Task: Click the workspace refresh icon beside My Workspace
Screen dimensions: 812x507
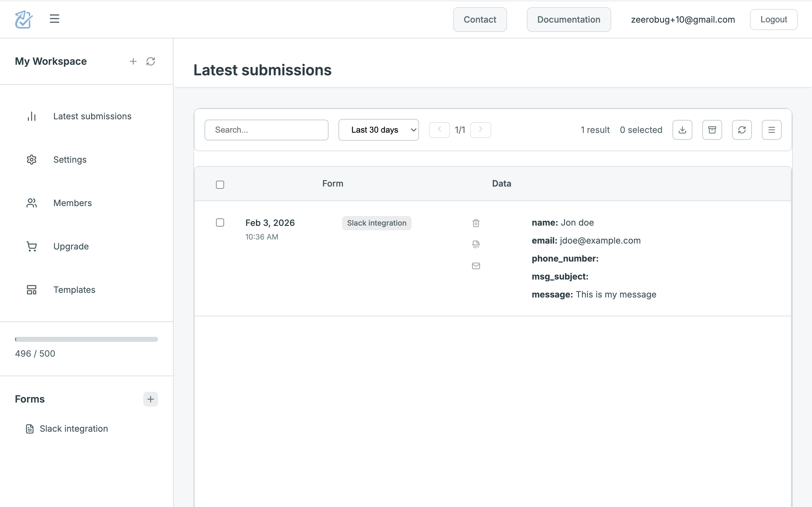Action: [x=151, y=61]
